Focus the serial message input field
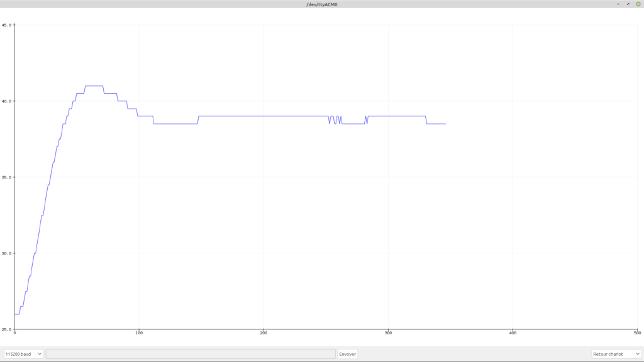The image size is (644, 362). coord(191,354)
